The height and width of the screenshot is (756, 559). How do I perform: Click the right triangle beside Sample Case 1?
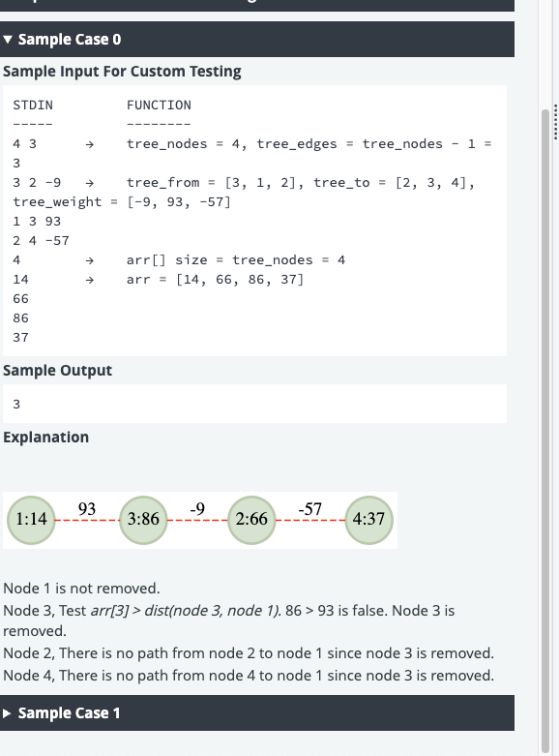coord(7,713)
